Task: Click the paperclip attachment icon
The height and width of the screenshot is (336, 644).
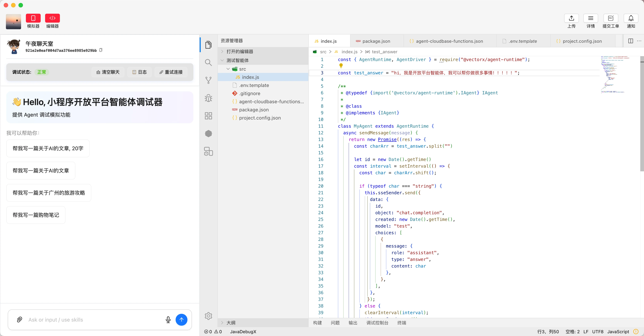Action: coord(19,320)
